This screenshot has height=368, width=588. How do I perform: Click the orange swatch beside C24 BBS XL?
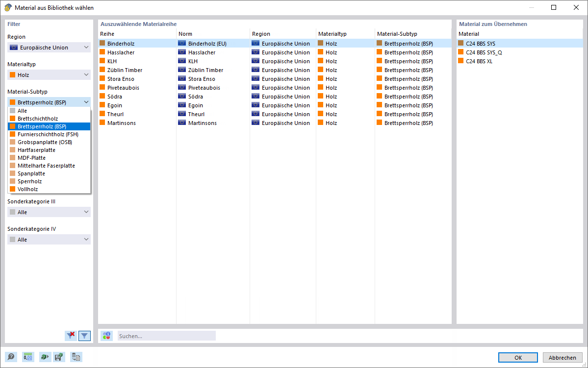(x=461, y=61)
